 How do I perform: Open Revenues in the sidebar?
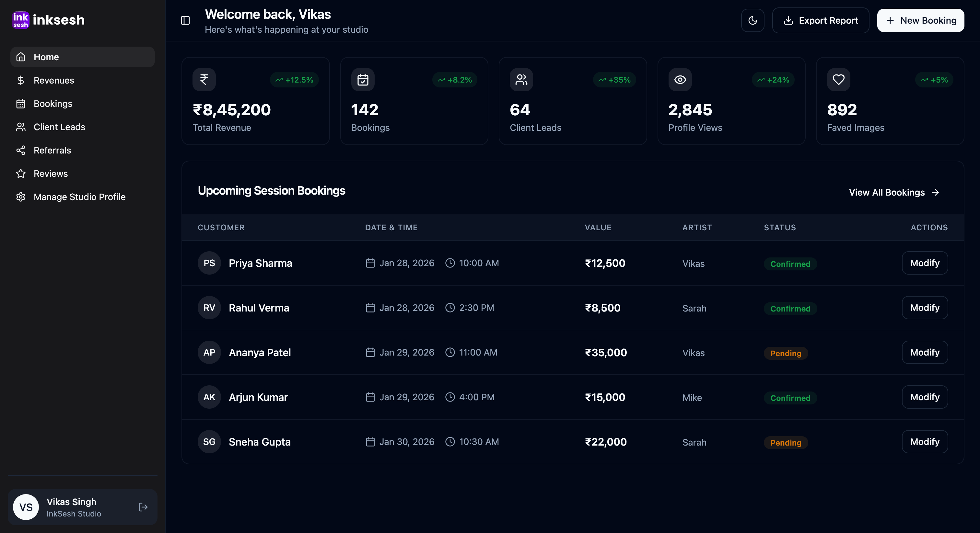[x=54, y=80]
